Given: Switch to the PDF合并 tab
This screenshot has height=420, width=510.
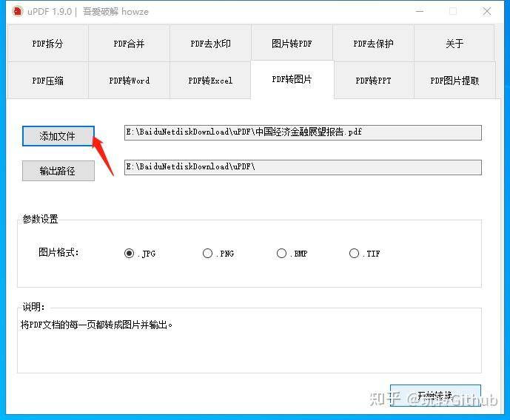Looking at the screenshot, I should (x=129, y=43).
